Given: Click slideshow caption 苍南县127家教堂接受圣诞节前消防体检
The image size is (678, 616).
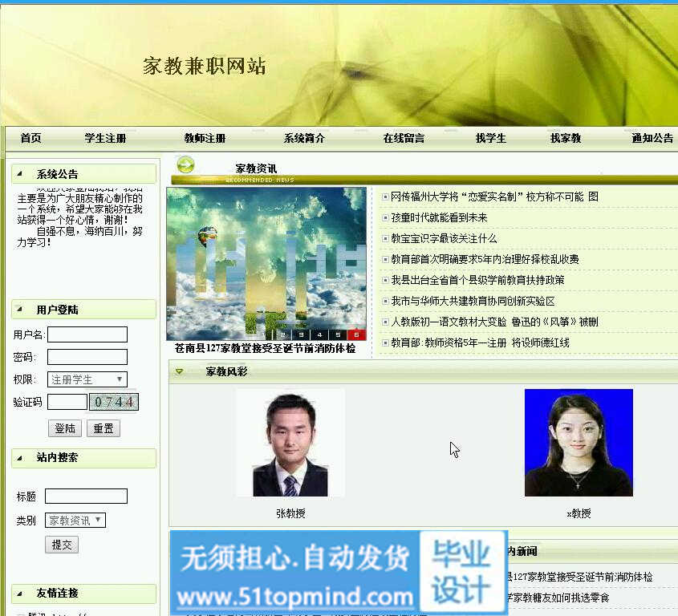Looking at the screenshot, I should point(265,348).
